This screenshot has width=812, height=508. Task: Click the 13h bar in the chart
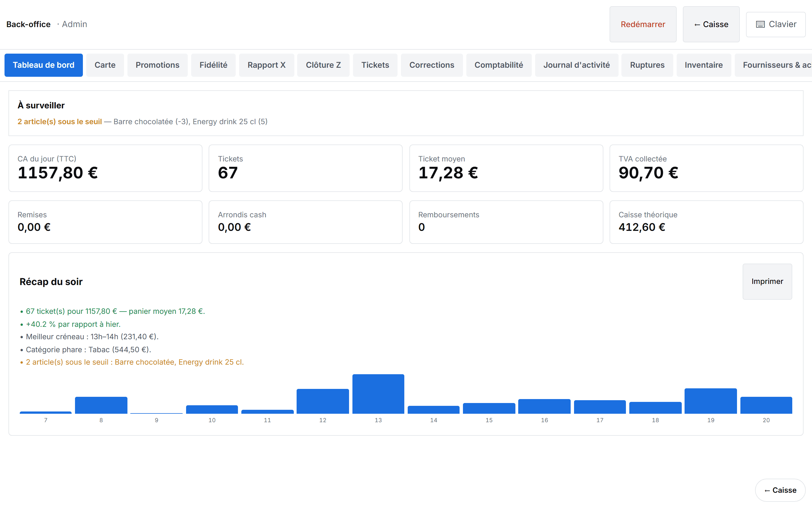(378, 394)
